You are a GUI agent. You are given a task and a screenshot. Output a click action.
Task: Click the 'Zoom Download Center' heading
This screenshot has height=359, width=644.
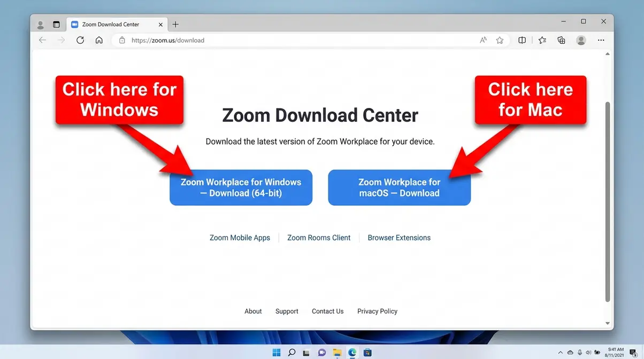320,115
